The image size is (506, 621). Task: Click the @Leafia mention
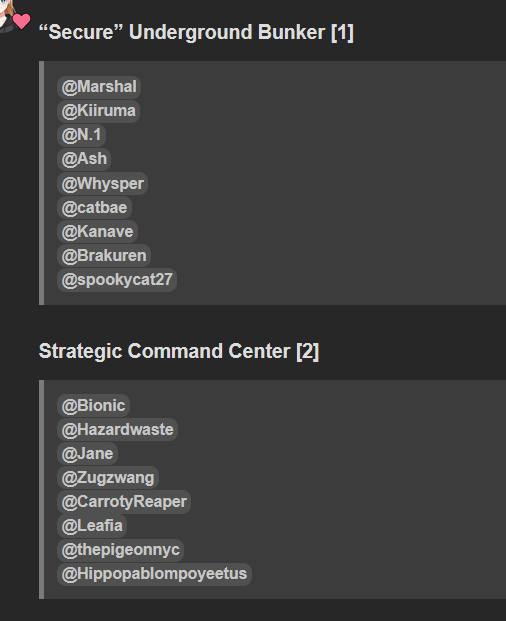tap(92, 526)
